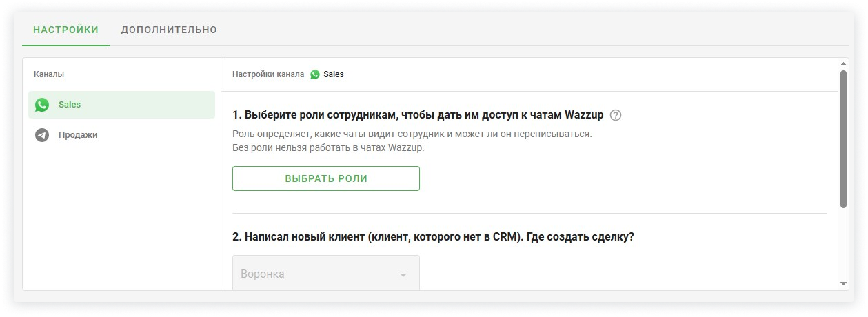This screenshot has width=868, height=317.
Task: Click the Каналы sidebar heading
Action: 49,74
